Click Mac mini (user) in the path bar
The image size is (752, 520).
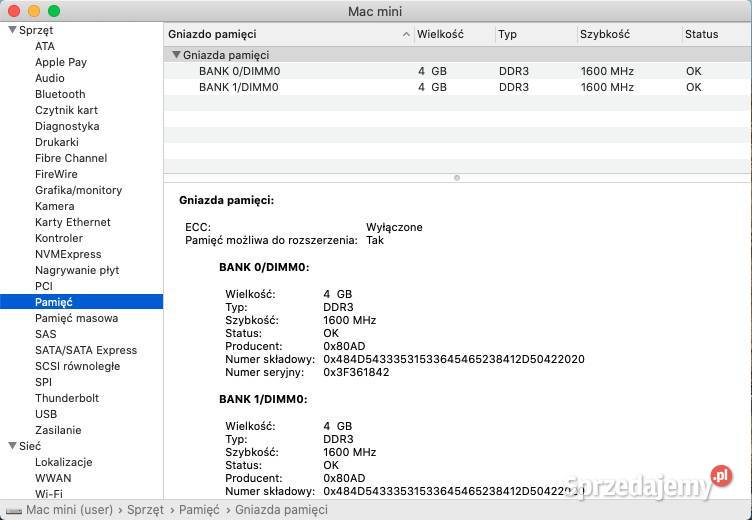70,509
